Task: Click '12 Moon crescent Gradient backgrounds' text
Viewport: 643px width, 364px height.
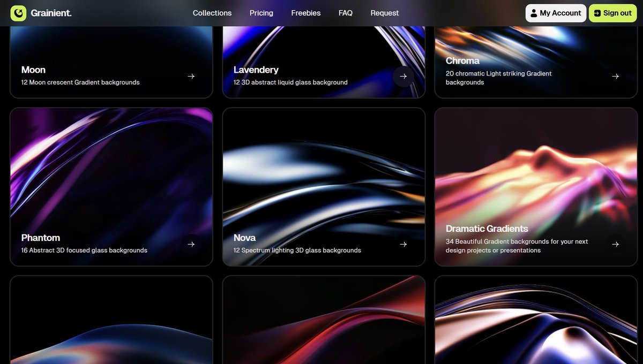Action: [80, 82]
